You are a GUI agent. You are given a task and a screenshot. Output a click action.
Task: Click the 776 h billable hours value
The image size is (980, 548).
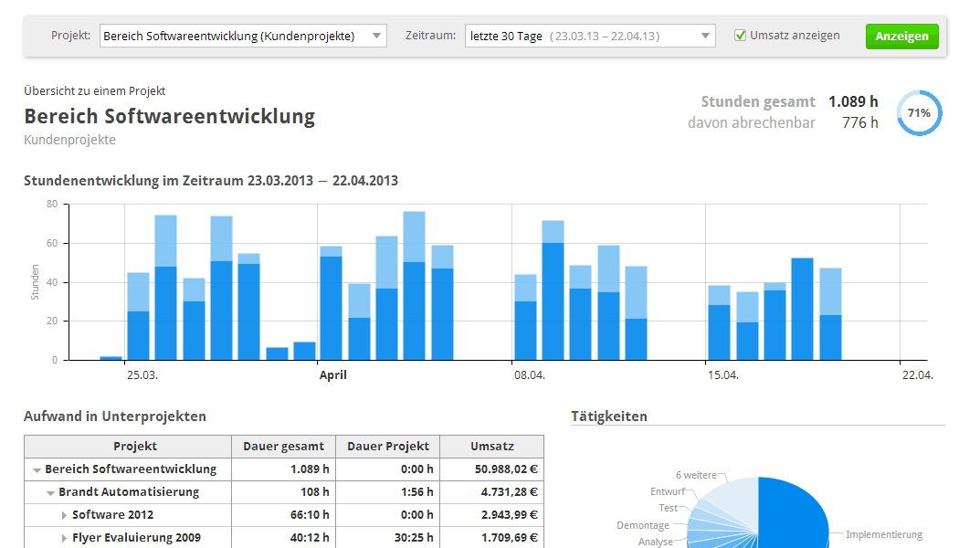point(860,122)
